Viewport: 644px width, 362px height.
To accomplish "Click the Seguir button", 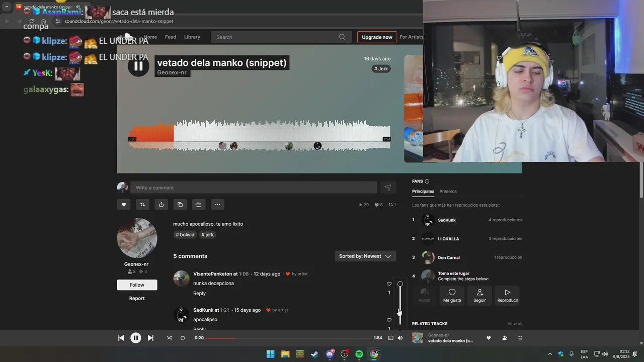I will tap(479, 296).
